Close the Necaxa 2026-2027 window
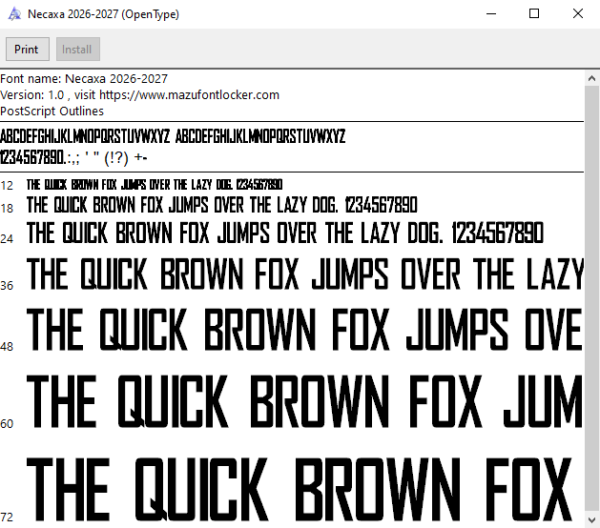The height and width of the screenshot is (528, 600). (578, 14)
